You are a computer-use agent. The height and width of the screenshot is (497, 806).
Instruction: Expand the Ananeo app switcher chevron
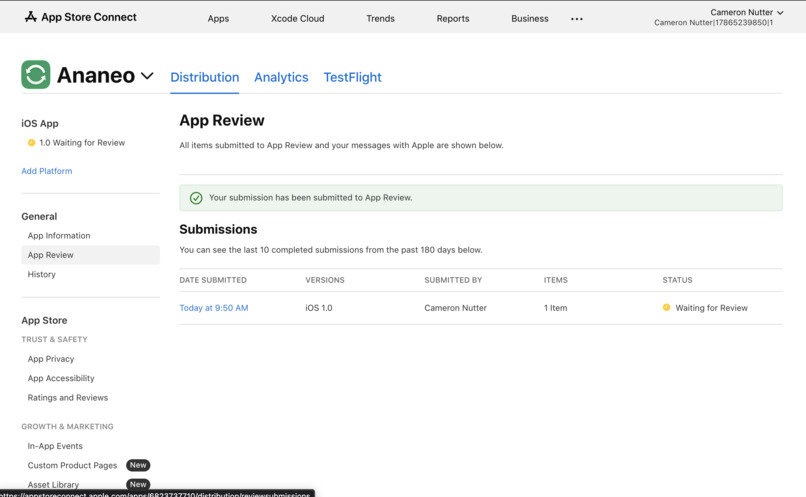coord(147,76)
